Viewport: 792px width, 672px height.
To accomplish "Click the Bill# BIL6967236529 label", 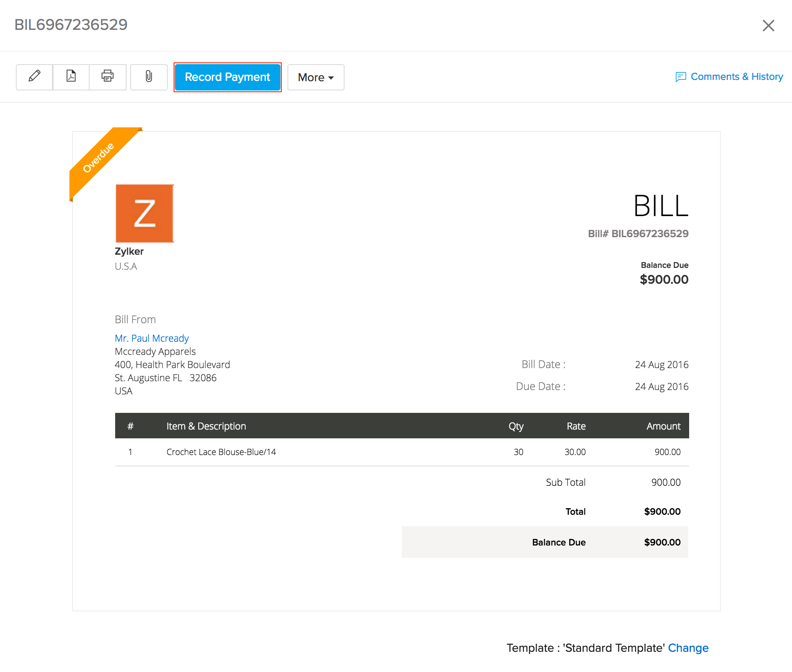I will point(638,234).
